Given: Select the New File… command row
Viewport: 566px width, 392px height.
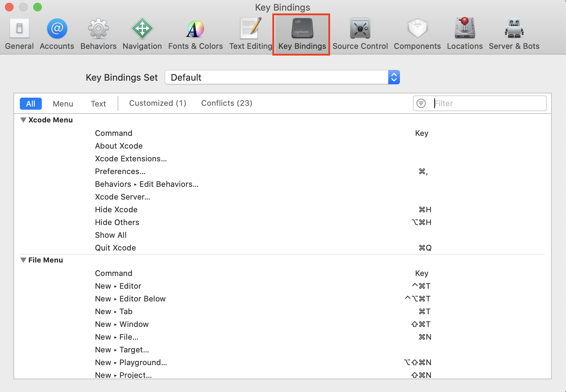Looking at the screenshot, I should 283,337.
